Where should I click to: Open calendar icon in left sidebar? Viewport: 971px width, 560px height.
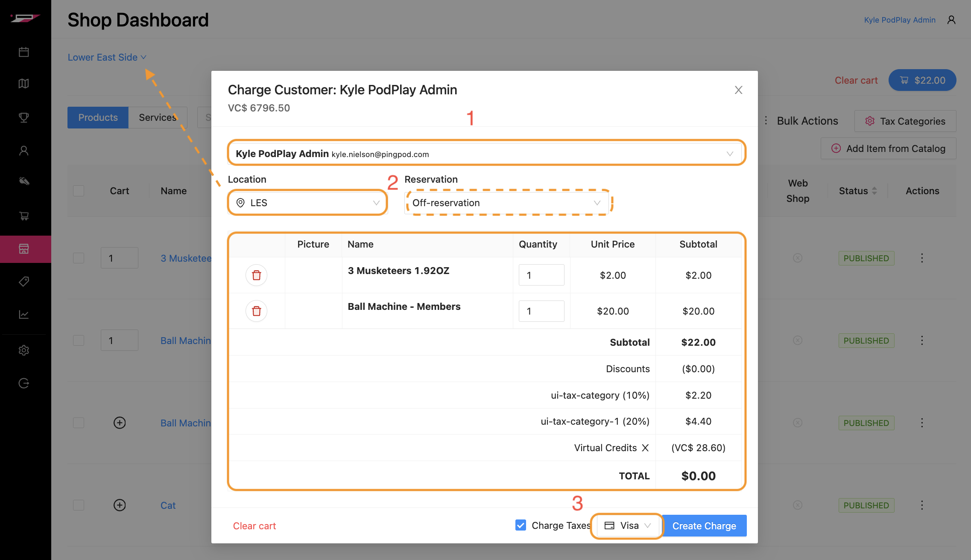click(24, 52)
